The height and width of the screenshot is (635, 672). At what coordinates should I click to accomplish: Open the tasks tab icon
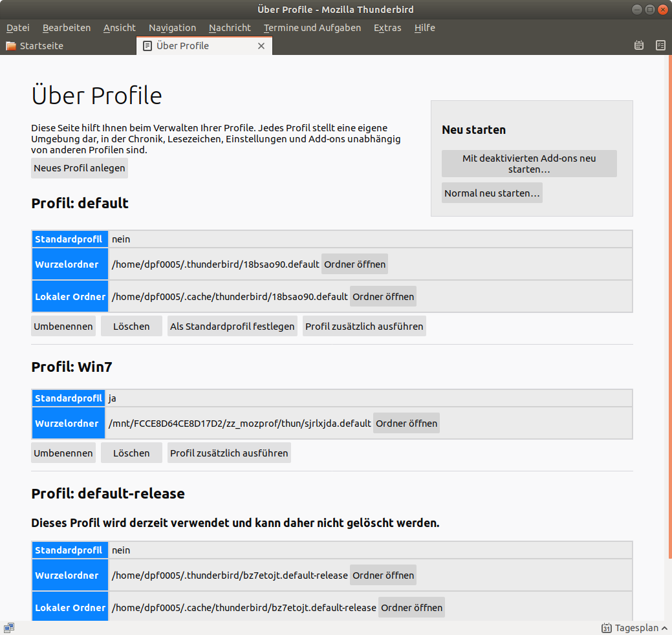click(660, 45)
